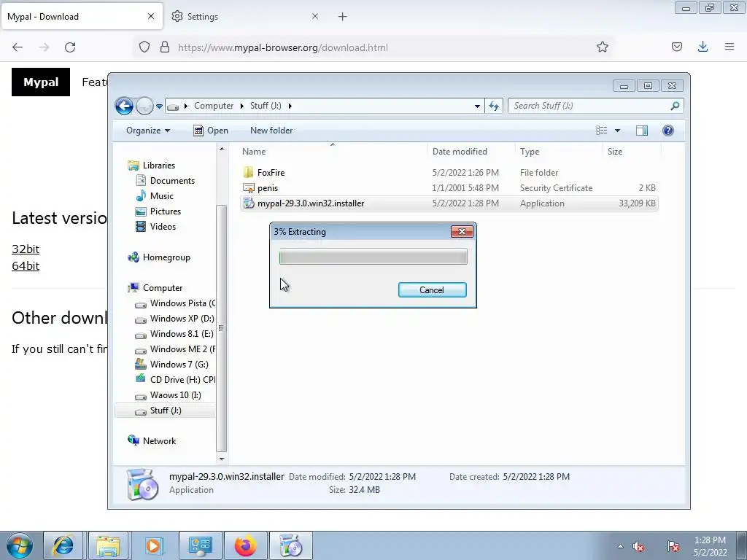Cancel the extraction in progress
Screen dimensions: 747x560
432,290
